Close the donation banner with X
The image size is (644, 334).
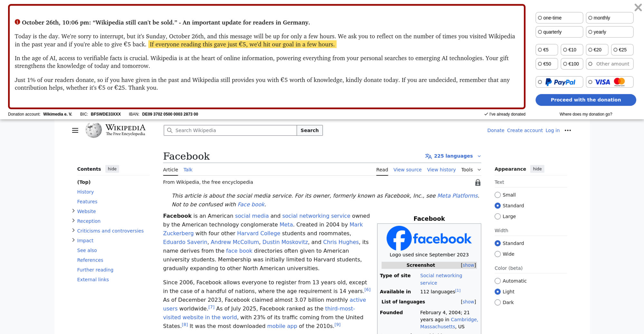click(638, 7)
